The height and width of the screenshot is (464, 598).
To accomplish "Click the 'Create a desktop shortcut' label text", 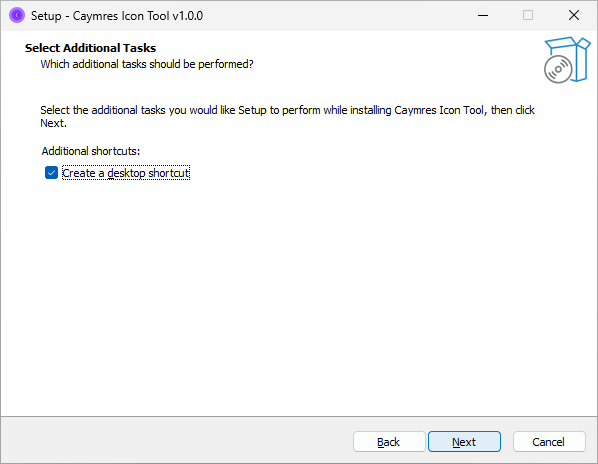I will [x=126, y=173].
